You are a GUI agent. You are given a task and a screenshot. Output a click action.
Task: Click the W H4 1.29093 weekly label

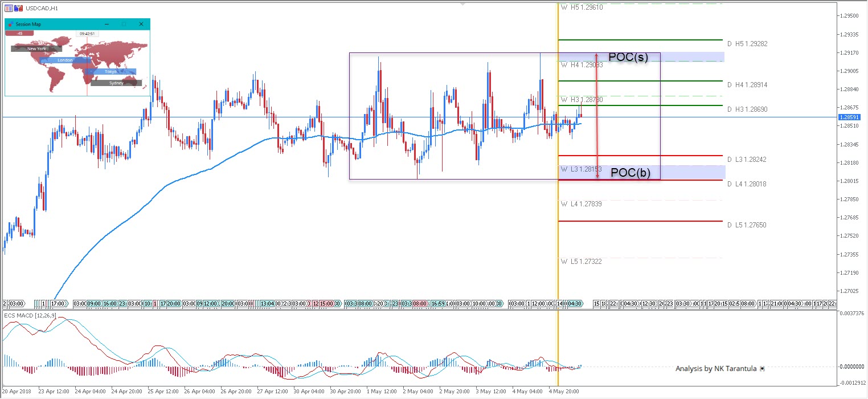click(582, 65)
